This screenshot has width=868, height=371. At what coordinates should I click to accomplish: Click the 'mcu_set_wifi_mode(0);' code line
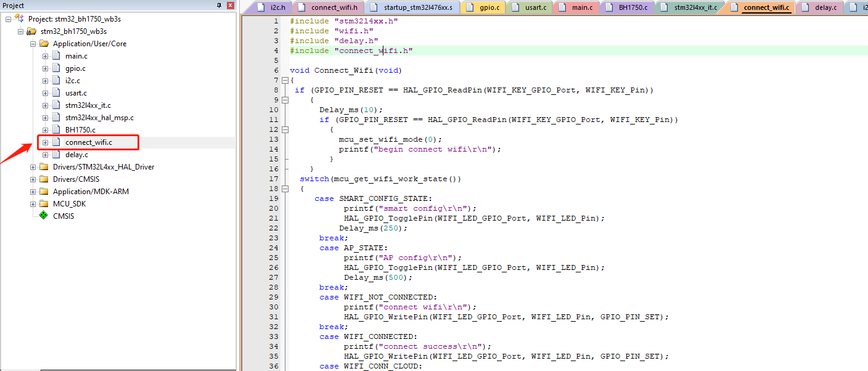pyautogui.click(x=390, y=139)
